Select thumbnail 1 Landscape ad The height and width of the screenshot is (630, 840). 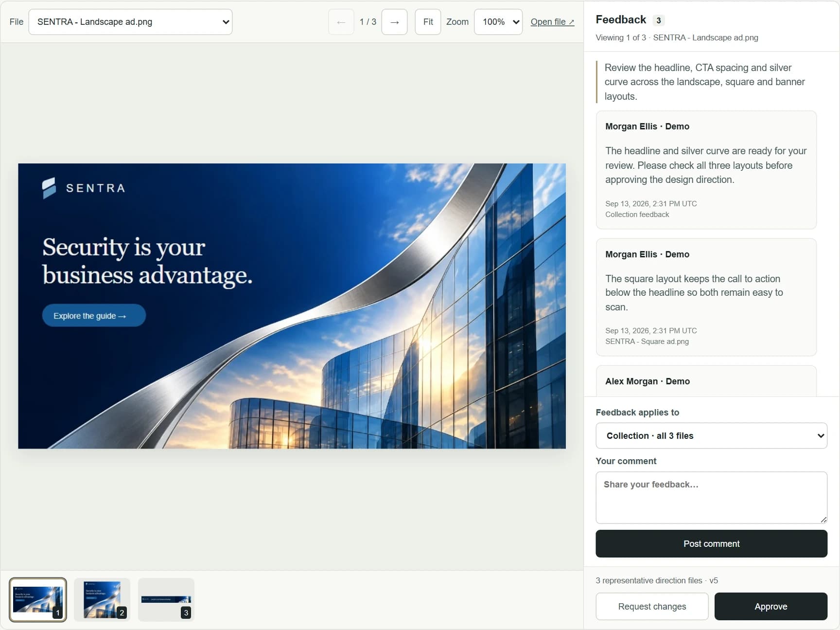click(x=38, y=600)
